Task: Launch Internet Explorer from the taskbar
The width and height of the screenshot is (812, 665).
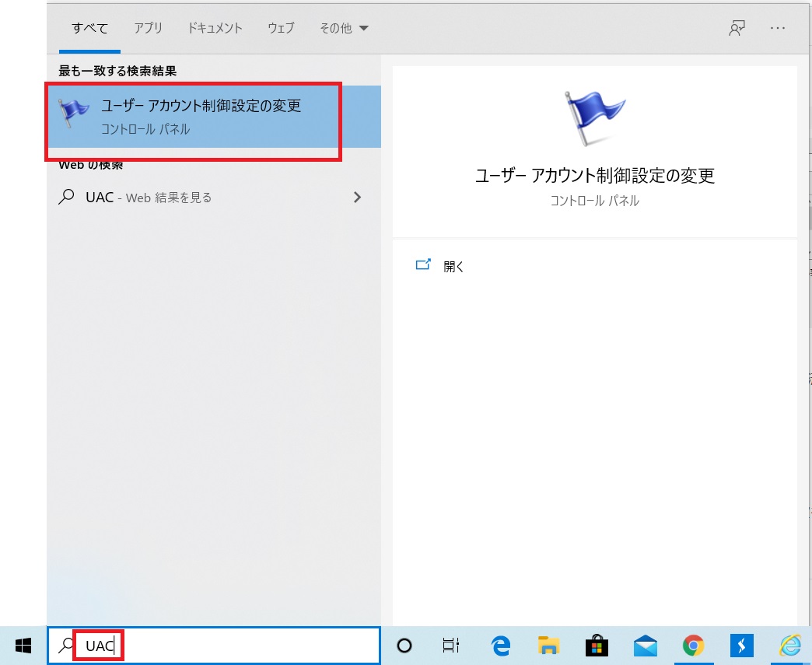Action: pyautogui.click(x=789, y=646)
